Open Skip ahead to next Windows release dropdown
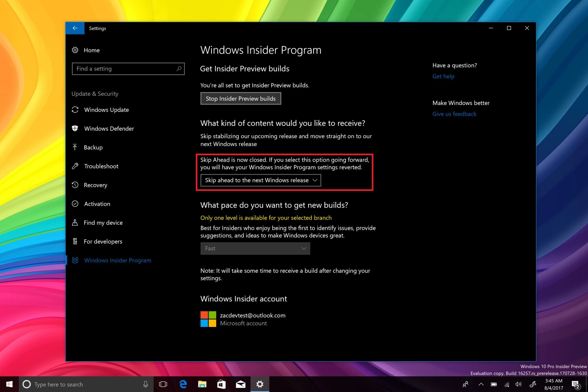The height and width of the screenshot is (392, 588). 261,180
